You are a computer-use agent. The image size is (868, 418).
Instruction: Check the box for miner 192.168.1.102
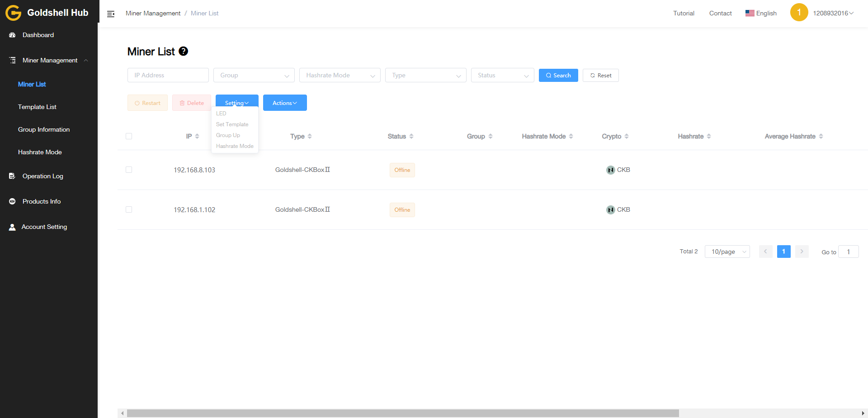click(129, 209)
